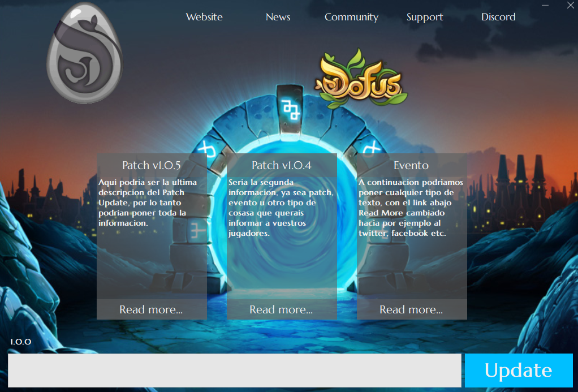Read more about Patch v1.0.5
This screenshot has width=578, height=392.
click(152, 309)
